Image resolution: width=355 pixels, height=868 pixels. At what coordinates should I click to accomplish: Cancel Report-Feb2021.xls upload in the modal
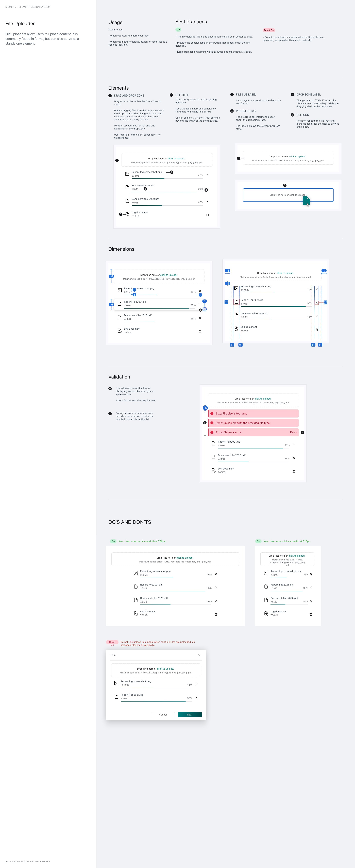(x=196, y=697)
